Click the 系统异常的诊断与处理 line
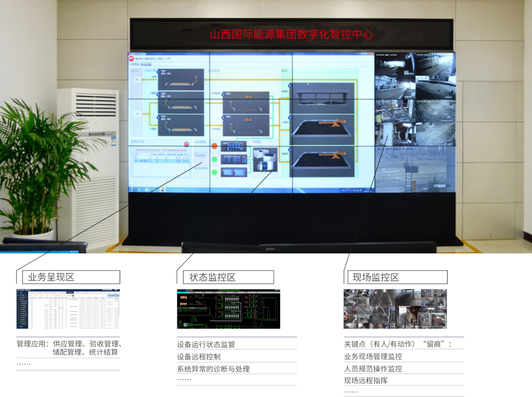532x397 pixels. coord(213,369)
